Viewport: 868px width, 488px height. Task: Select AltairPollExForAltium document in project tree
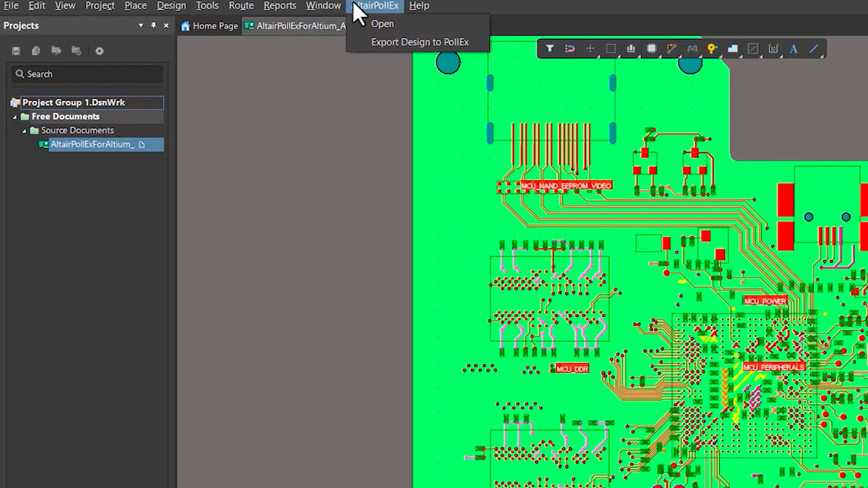pyautogui.click(x=92, y=144)
